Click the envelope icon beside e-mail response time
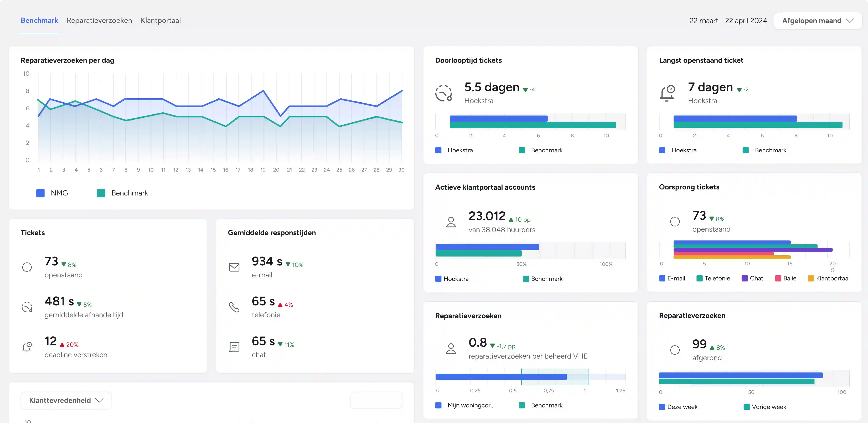Viewport: 868px width, 423px height. (234, 267)
